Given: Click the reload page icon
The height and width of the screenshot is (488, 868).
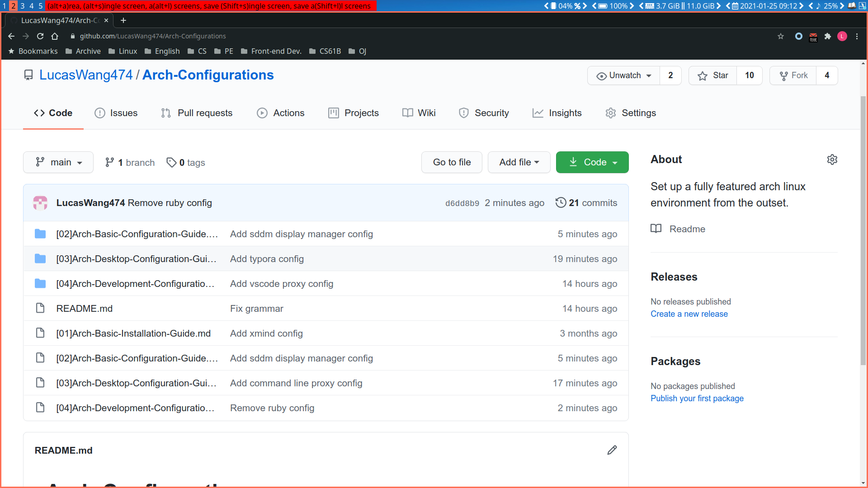Looking at the screenshot, I should click(x=40, y=36).
